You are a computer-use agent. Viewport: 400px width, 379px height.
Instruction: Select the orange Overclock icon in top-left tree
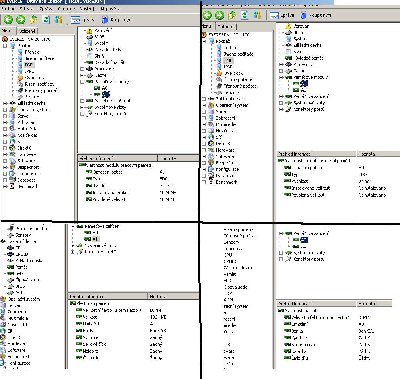20,78
